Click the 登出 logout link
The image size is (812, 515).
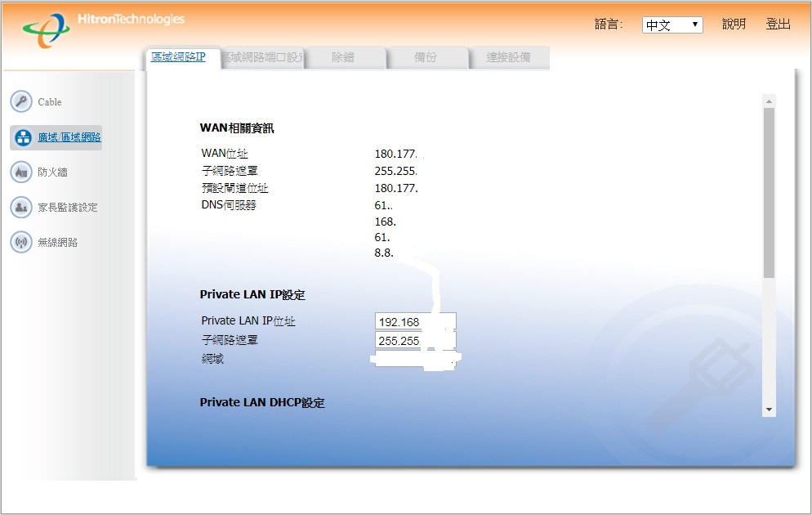778,25
